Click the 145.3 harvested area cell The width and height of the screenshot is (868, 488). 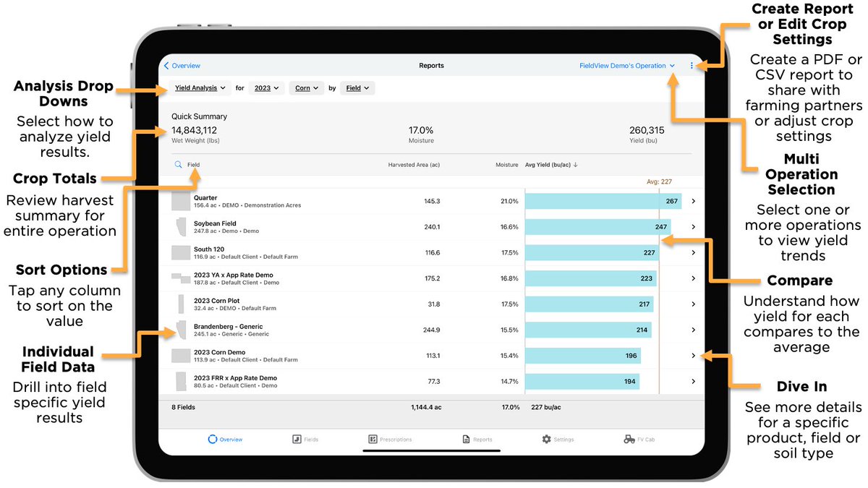(432, 201)
